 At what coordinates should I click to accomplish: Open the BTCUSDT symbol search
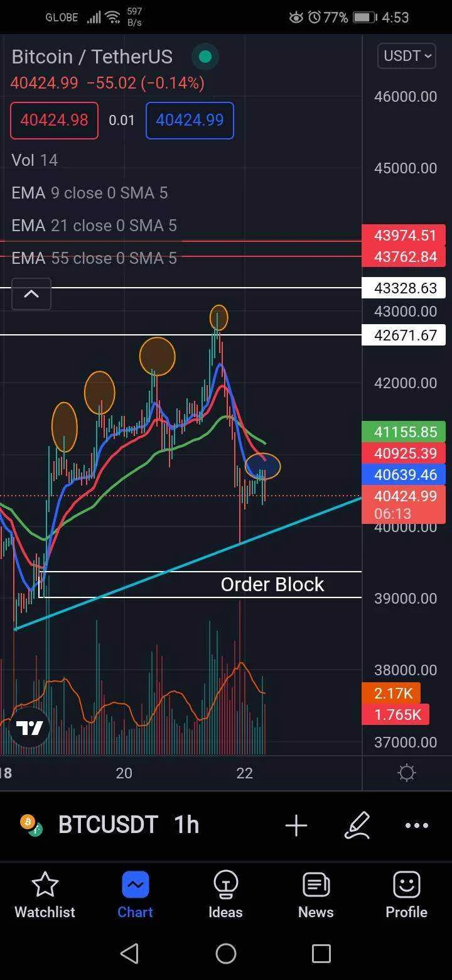(107, 825)
